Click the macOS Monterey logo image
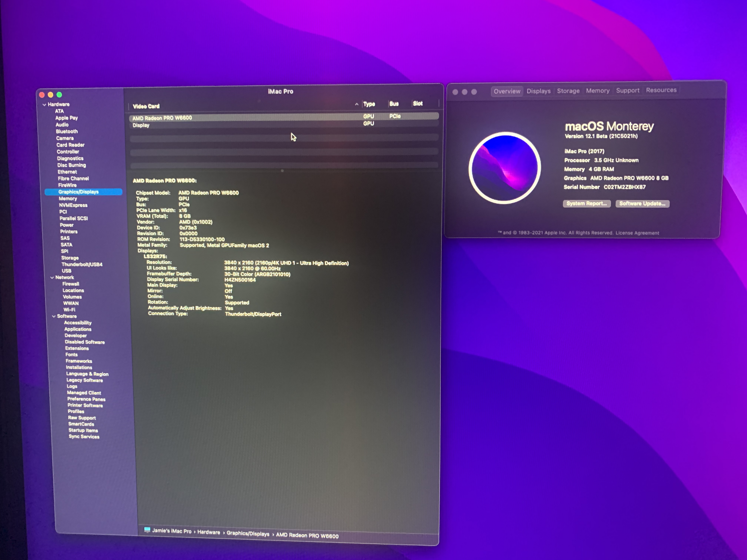Image resolution: width=747 pixels, height=560 pixels. 505,168
